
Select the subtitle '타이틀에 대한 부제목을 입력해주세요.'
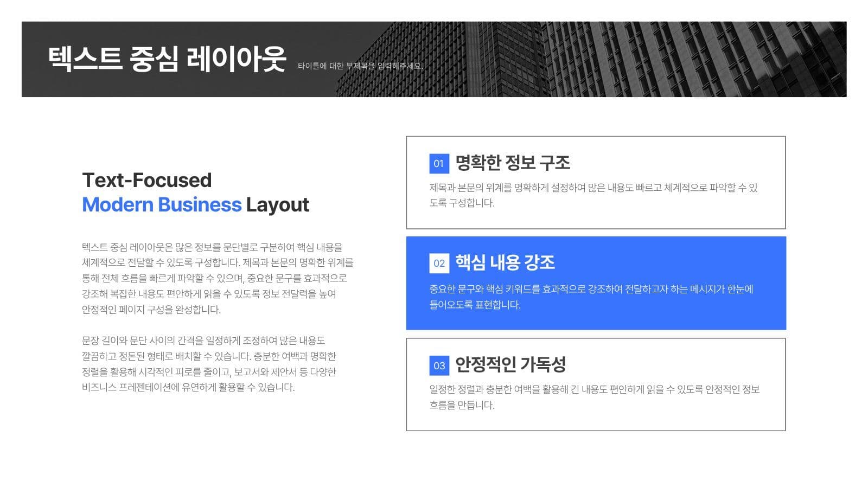click(x=360, y=66)
